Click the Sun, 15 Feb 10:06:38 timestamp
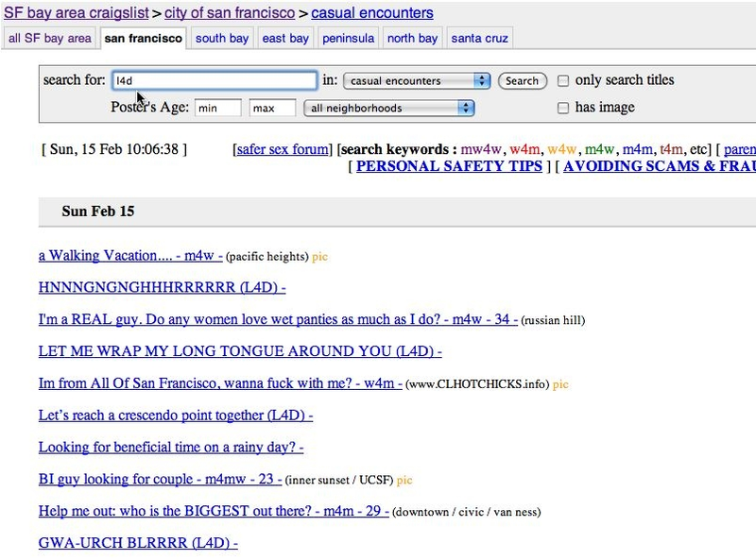Screen dimensions: 756x560 (114, 149)
